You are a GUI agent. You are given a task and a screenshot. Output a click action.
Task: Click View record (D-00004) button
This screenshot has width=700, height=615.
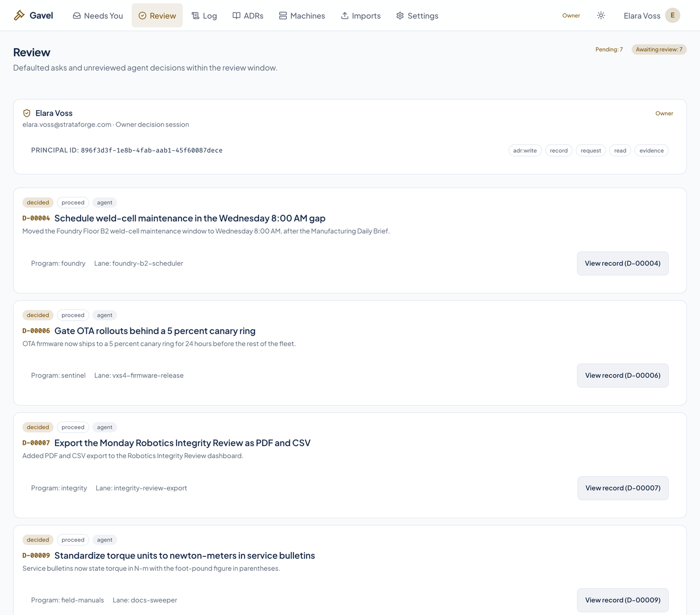pos(623,263)
